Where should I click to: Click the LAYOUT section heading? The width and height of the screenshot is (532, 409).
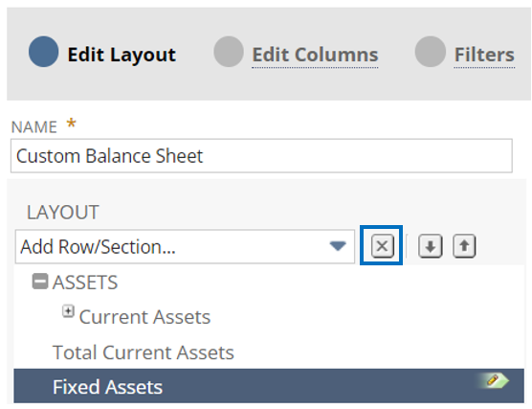(x=63, y=213)
